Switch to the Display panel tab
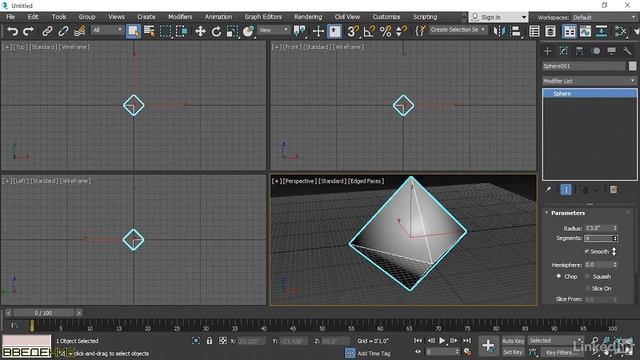640x360 pixels. (x=611, y=51)
